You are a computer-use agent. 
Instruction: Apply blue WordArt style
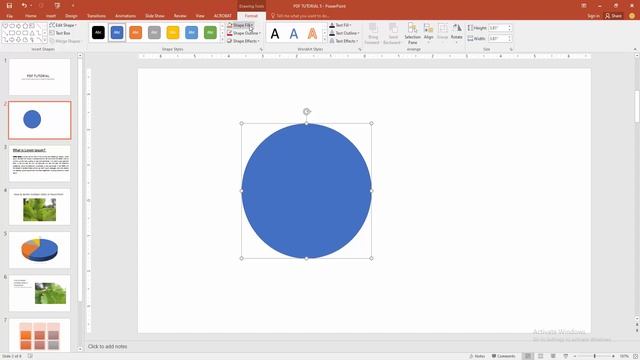click(x=294, y=33)
